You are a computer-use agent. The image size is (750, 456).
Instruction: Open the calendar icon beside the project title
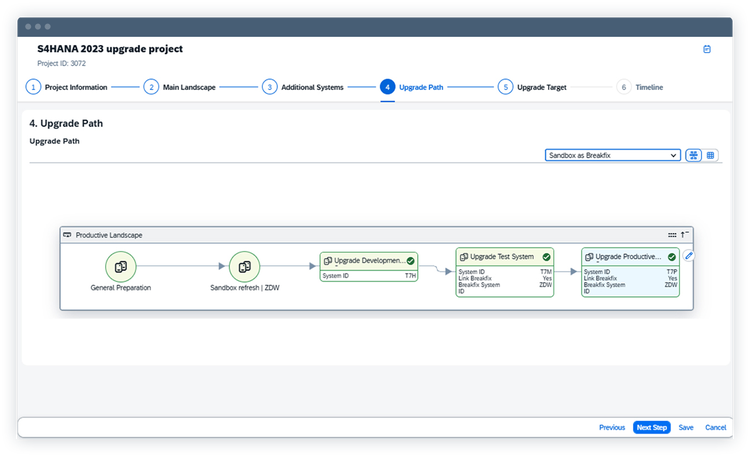point(706,49)
